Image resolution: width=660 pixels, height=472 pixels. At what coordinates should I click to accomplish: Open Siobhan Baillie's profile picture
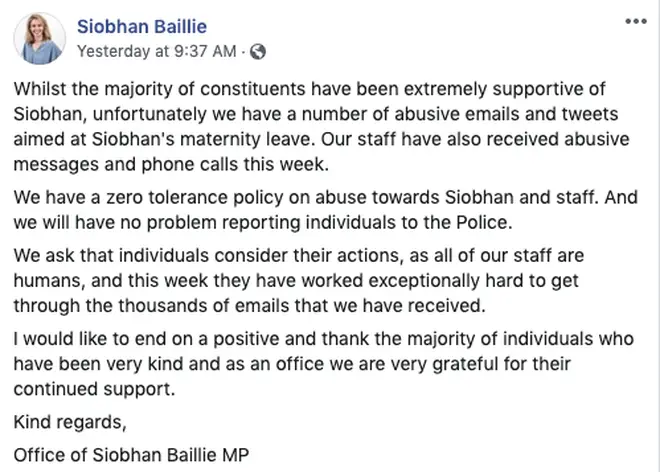click(40, 38)
